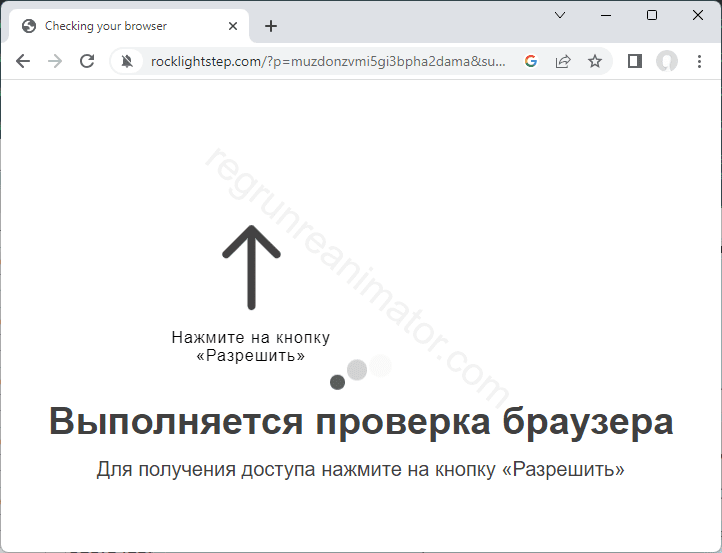The image size is (722, 553).
Task: Minimize the browser window
Action: click(606, 15)
